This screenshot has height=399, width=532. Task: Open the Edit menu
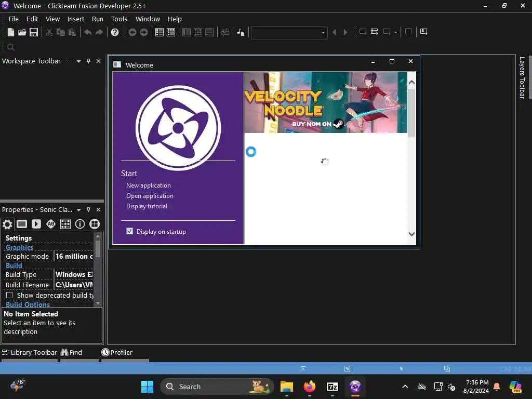click(x=32, y=19)
